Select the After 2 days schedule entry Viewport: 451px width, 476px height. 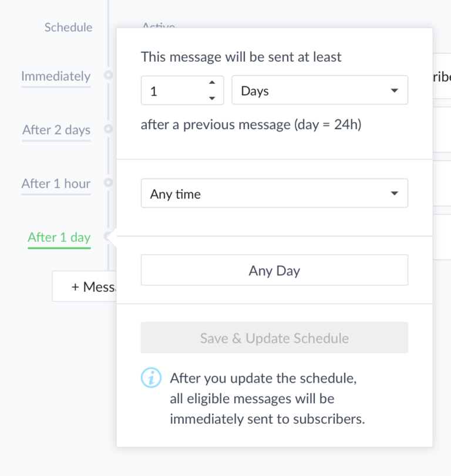[56, 130]
